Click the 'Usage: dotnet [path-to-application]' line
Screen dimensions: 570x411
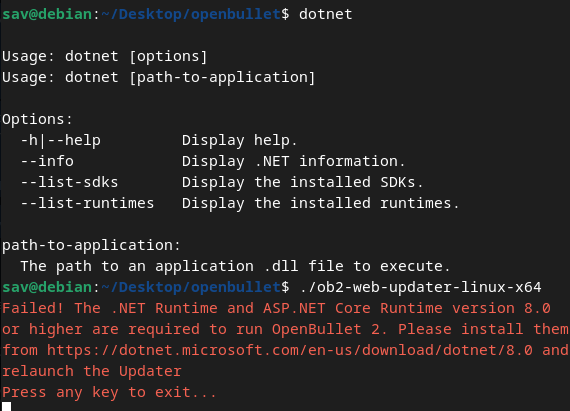coord(158,77)
